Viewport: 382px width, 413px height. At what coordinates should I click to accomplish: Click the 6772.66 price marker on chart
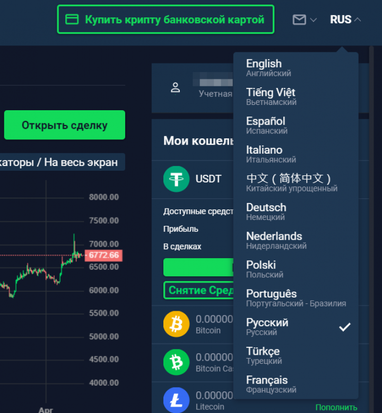click(104, 255)
